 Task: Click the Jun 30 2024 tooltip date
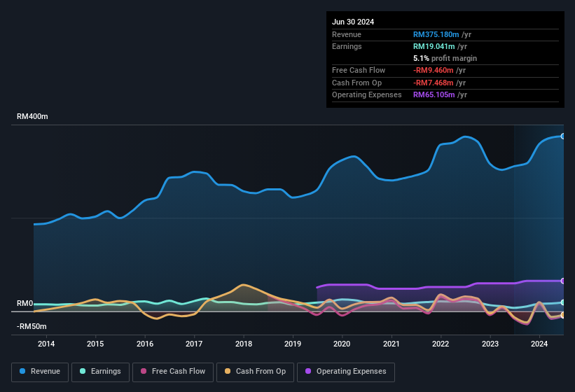pos(353,22)
